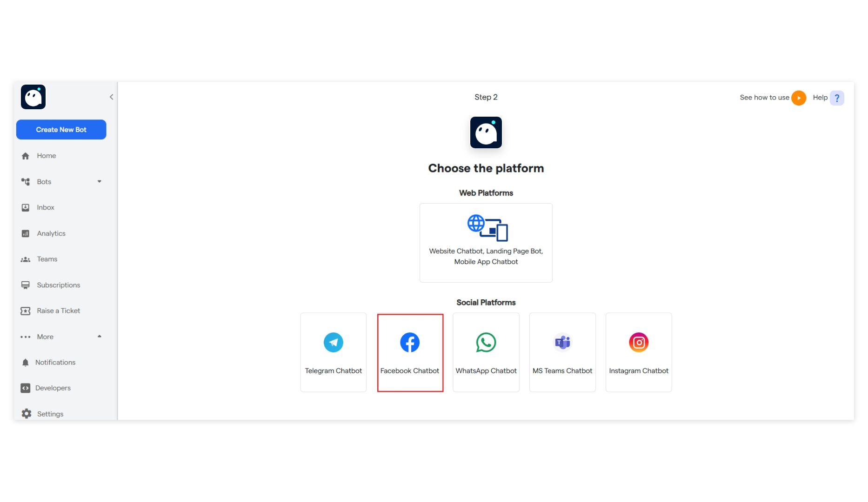The height and width of the screenshot is (502, 868).
Task: Collapse the left sidebar with the chevron
Action: pos(111,97)
